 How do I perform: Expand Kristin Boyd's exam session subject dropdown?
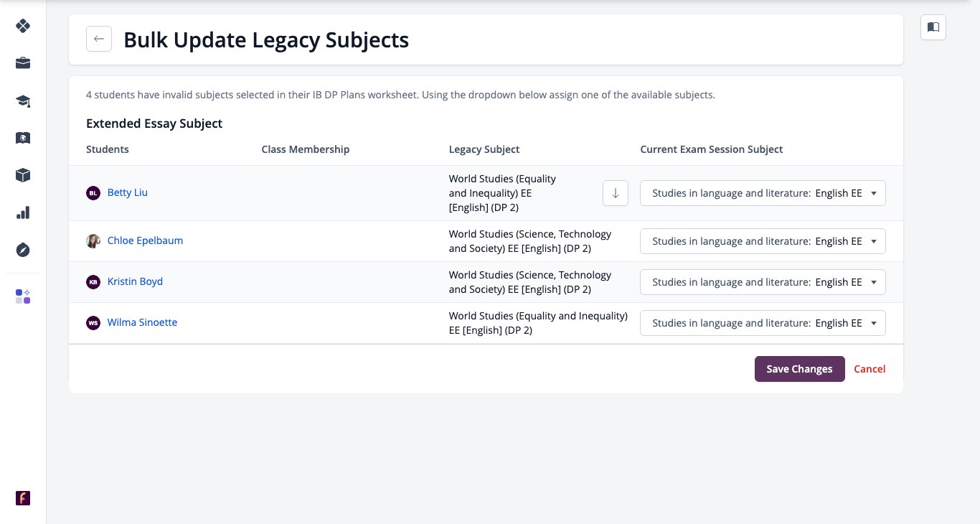[x=763, y=282]
